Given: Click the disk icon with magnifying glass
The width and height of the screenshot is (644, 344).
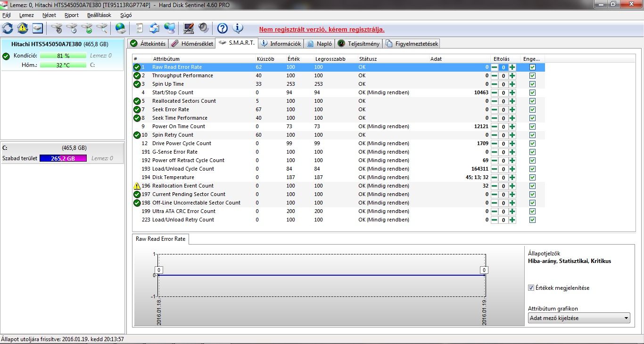Looking at the screenshot, I should (102, 28).
